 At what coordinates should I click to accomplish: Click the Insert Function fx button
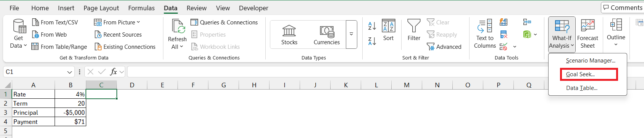point(113,72)
